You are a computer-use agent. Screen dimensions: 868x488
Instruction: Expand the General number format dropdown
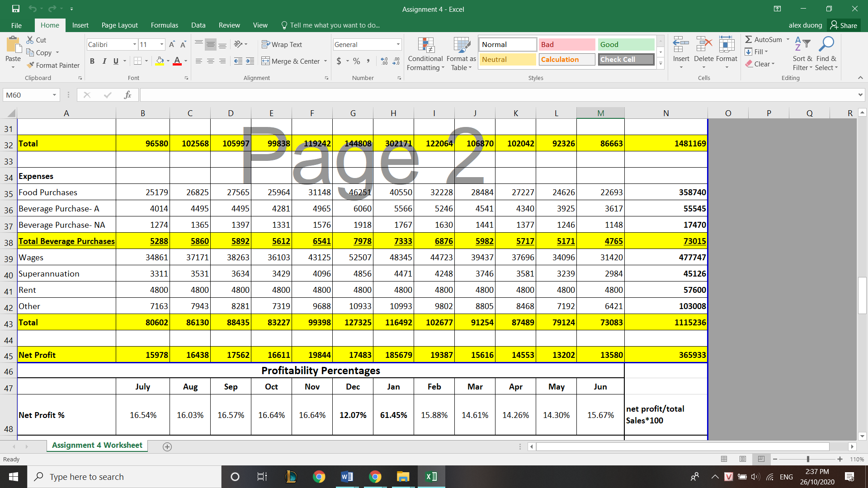[398, 44]
